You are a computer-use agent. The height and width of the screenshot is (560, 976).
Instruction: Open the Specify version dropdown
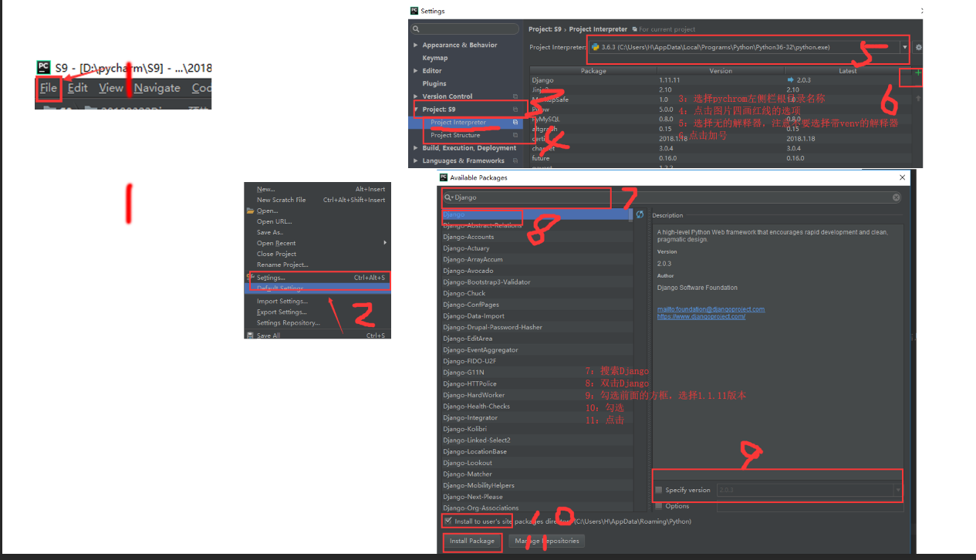point(898,490)
